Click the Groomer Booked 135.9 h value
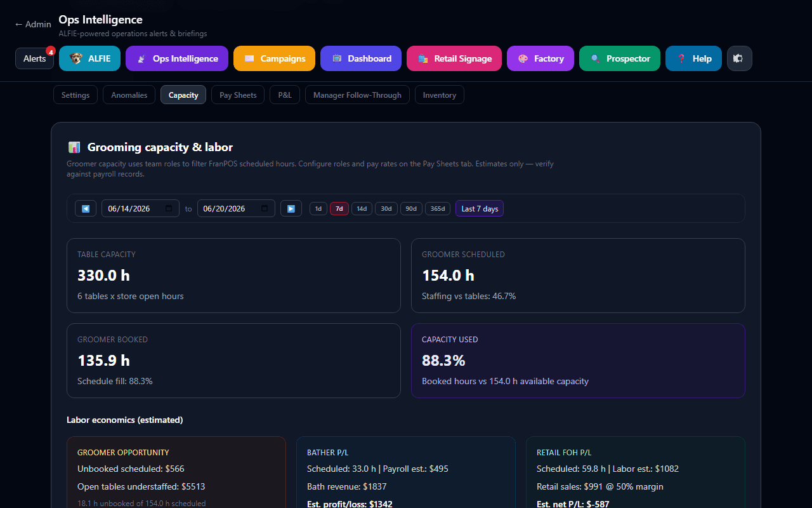This screenshot has height=508, width=812. click(103, 360)
